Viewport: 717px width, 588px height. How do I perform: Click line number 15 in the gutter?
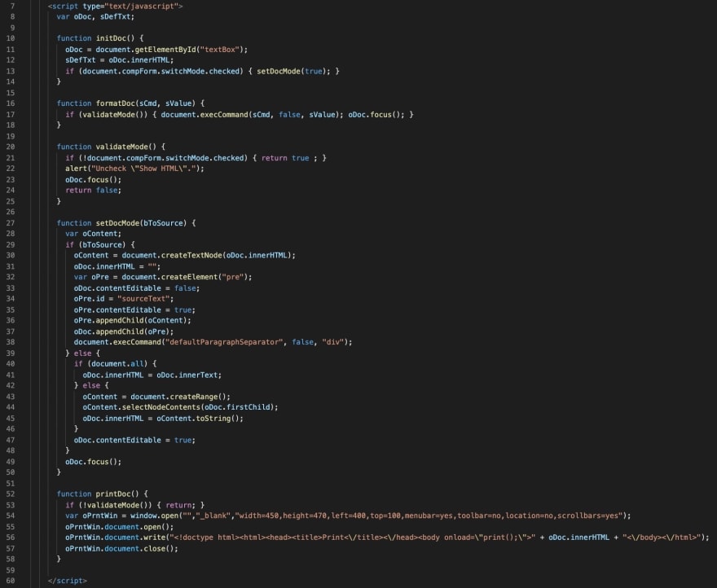click(x=10, y=93)
